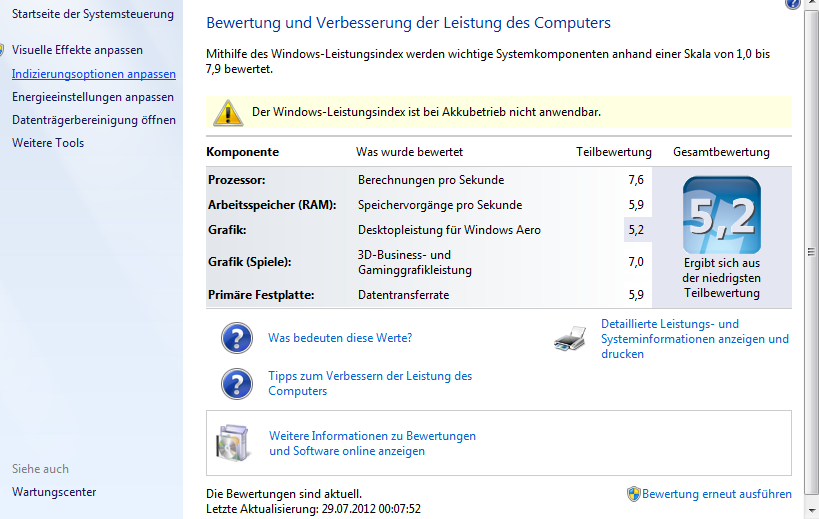Click 'Tipps zum Verbessern der Leistung des Computers'
This screenshot has width=819, height=519.
[370, 383]
